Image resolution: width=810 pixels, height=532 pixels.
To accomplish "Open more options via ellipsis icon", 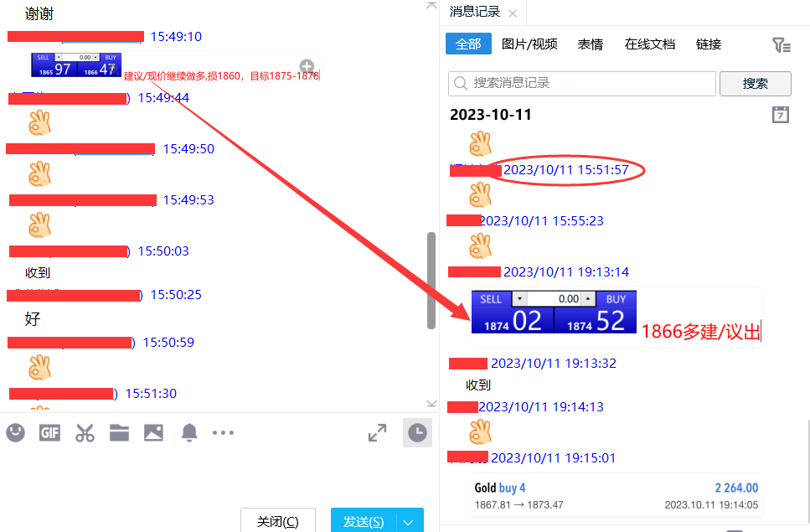I will pos(223,432).
